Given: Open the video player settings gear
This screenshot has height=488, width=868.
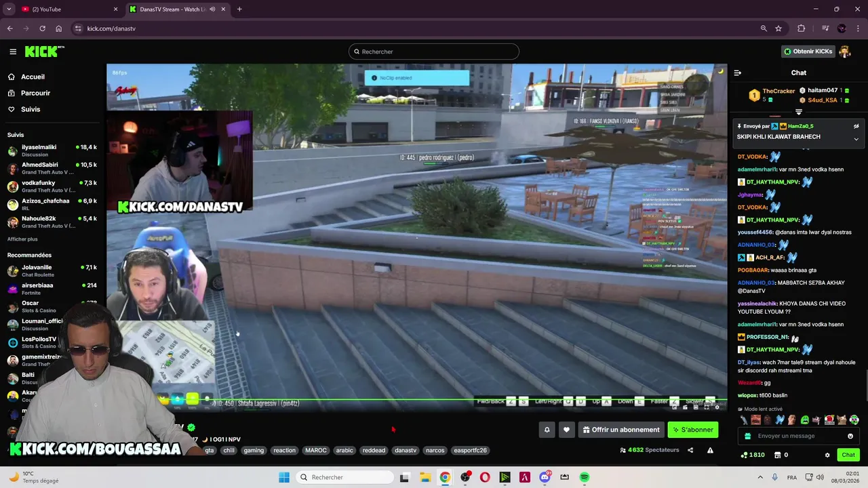Looking at the screenshot, I should [x=717, y=407].
